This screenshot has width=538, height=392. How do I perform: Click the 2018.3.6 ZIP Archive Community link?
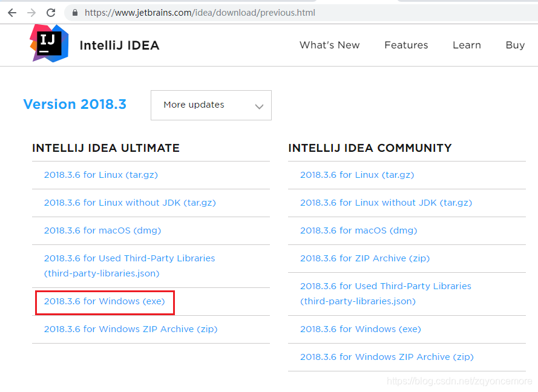[365, 258]
